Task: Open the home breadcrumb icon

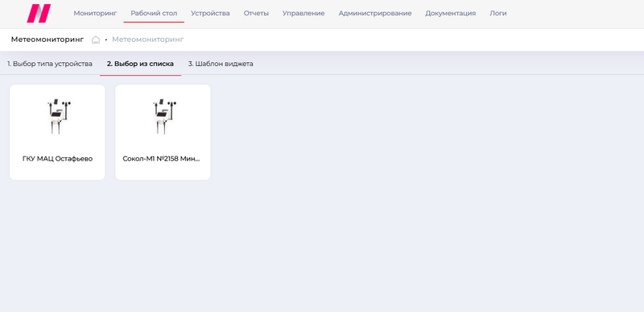Action: [96, 40]
